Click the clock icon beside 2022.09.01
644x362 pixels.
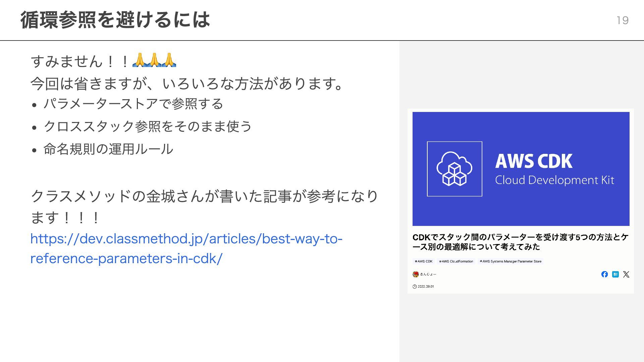click(415, 287)
